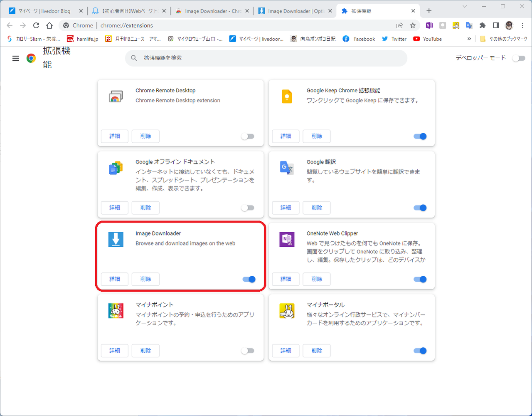532x416 pixels.
Task: Expand the hidden bookmarks overflow chevron
Action: click(x=469, y=39)
